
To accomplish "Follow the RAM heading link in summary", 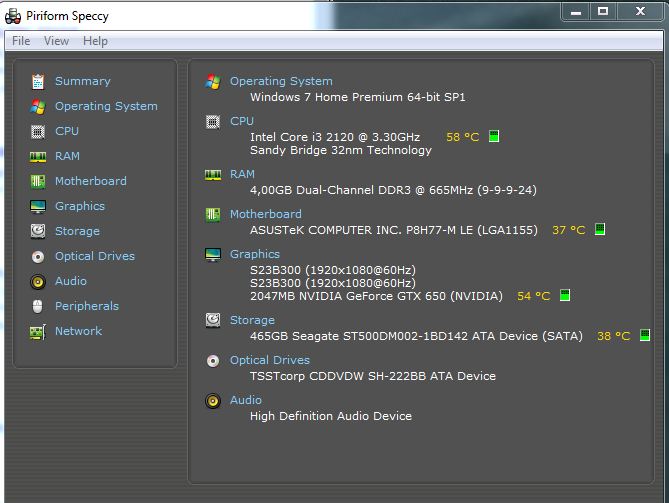I will point(242,174).
